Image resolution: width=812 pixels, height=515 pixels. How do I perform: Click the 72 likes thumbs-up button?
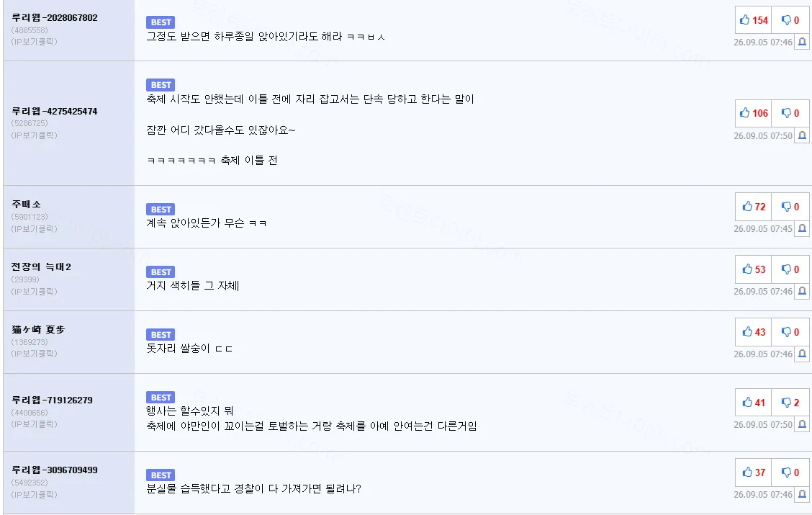pos(753,207)
